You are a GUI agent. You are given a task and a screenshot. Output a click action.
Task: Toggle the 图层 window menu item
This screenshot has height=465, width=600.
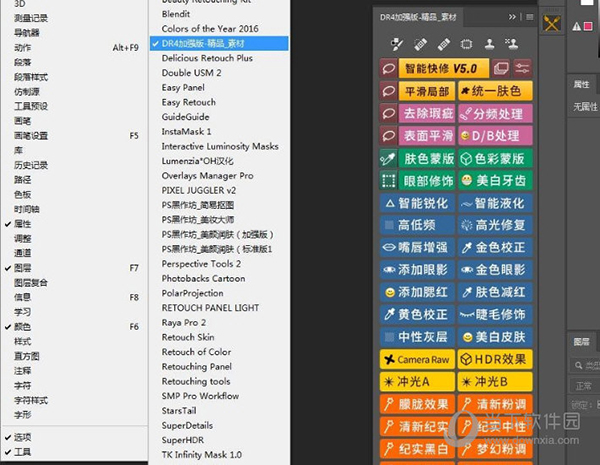click(75, 268)
